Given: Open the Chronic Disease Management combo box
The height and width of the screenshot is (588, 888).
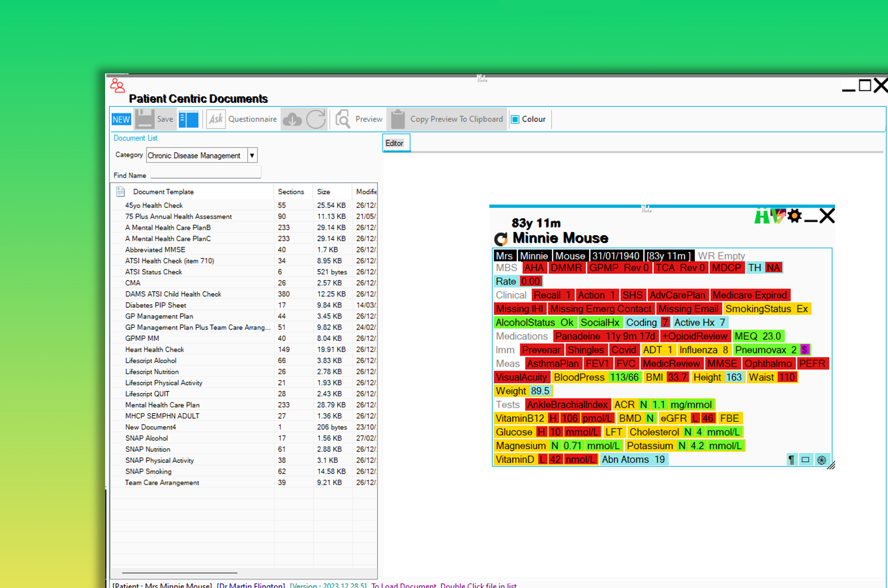Looking at the screenshot, I should [x=196, y=156].
